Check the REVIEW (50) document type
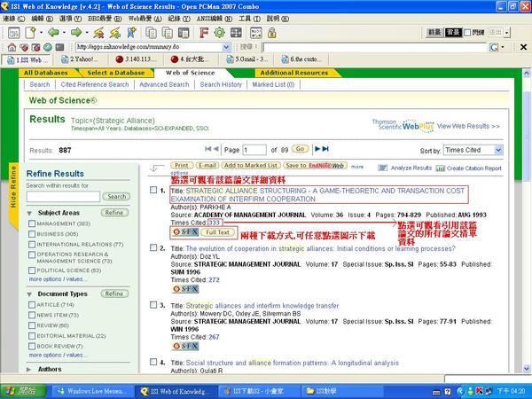Screen dimensions: 532x399 (32, 325)
